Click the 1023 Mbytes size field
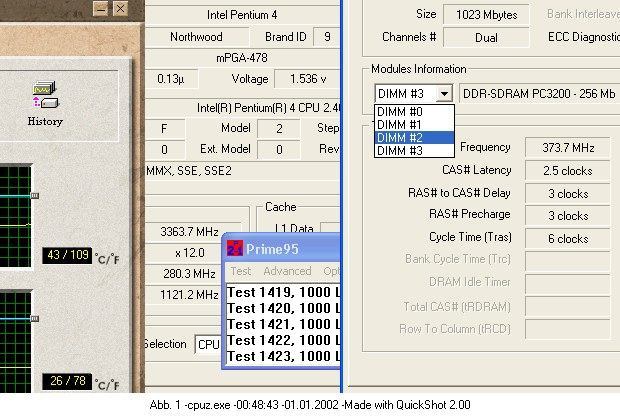 pos(486,15)
